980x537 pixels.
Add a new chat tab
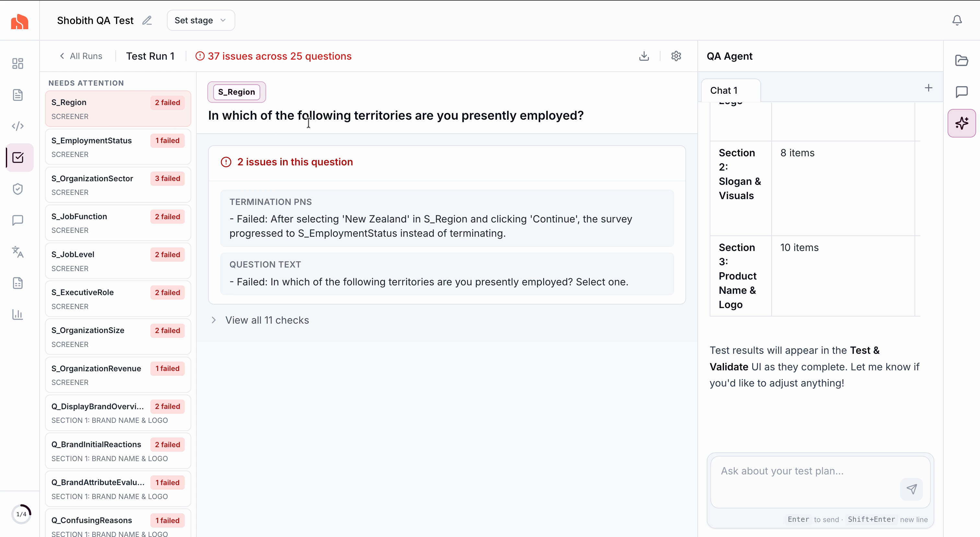coord(928,88)
